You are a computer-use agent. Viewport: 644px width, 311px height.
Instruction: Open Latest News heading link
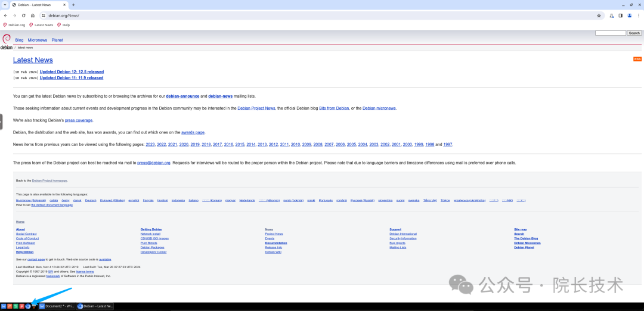(x=33, y=60)
